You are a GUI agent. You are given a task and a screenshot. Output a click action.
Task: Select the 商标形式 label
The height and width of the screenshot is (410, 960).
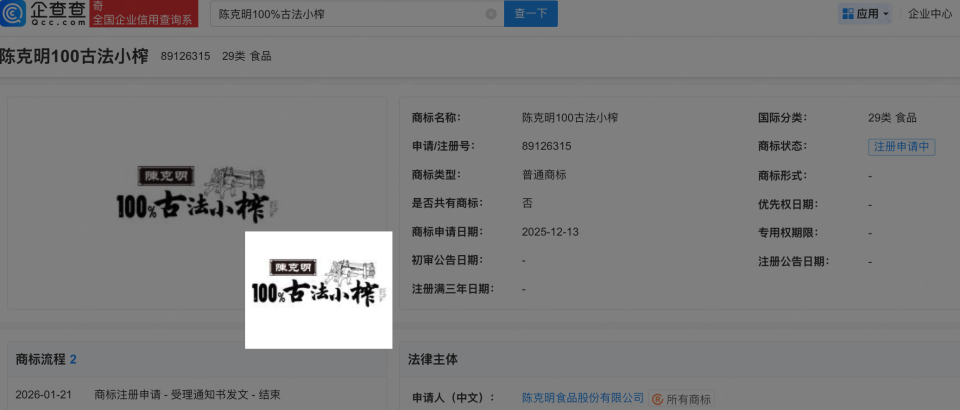(783, 176)
